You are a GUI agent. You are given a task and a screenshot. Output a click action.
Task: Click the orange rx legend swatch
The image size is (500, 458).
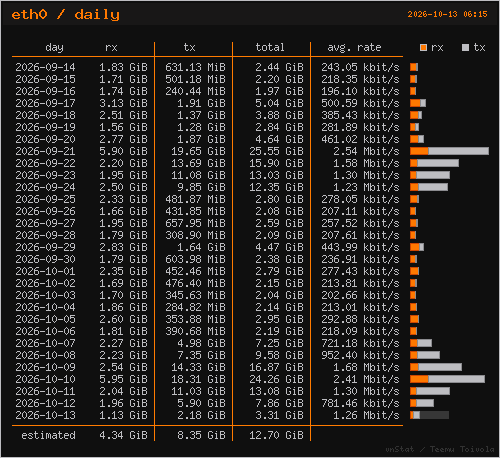[423, 48]
